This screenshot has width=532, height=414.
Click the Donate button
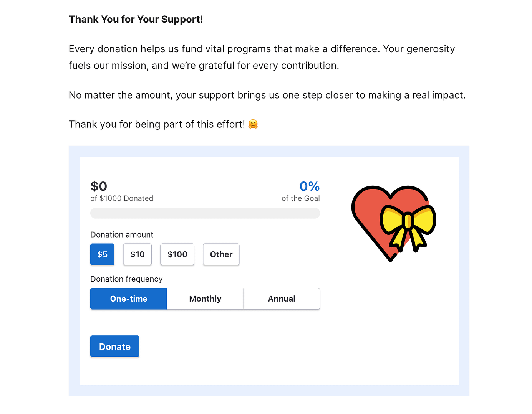tap(114, 346)
